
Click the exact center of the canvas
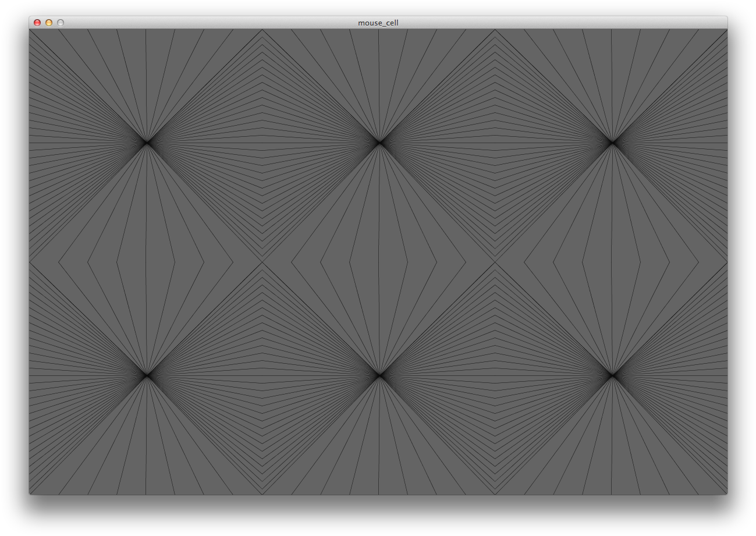click(x=378, y=262)
